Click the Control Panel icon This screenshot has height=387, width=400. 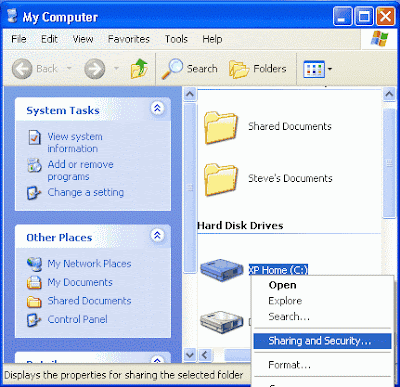(34, 320)
